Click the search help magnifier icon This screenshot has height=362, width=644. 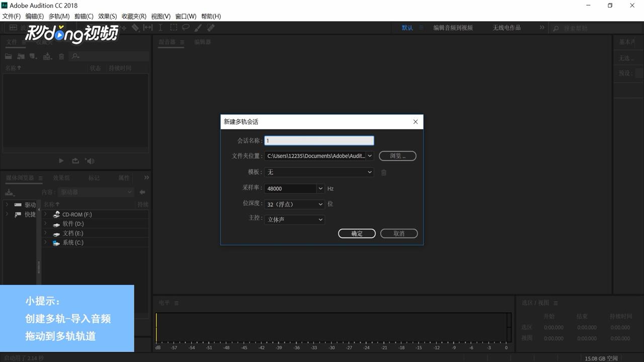click(x=556, y=28)
